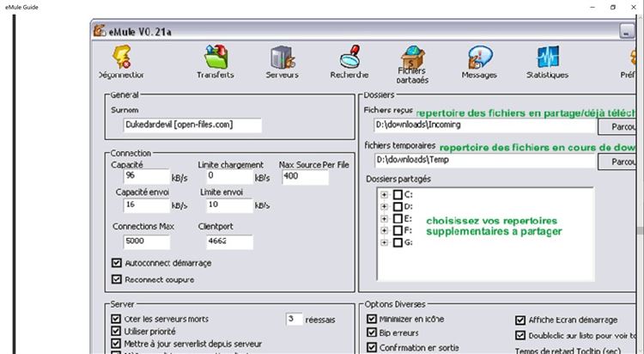Screen dimensions: 644x354
Task: Maximize the eMule Guide window
Action: pyautogui.click(x=613, y=7)
